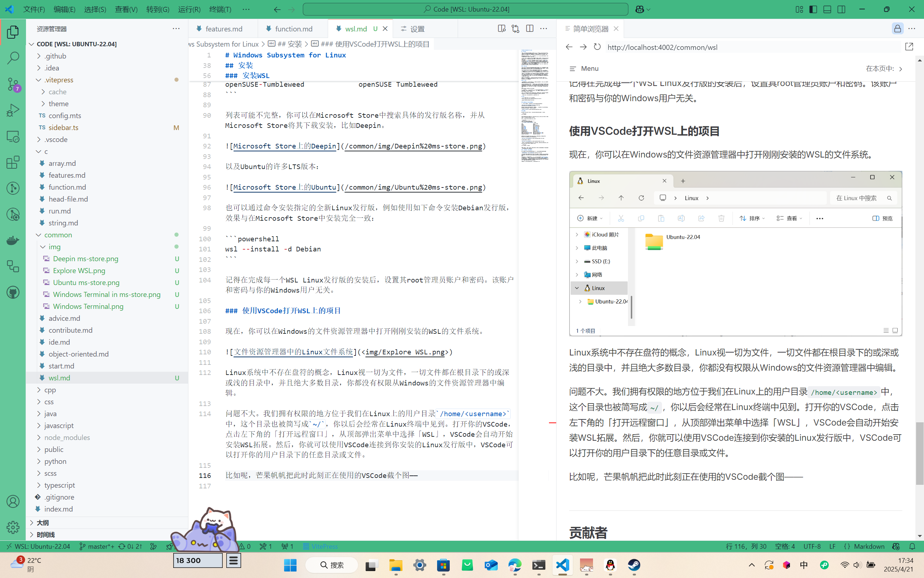Open Windows Start menu
This screenshot has height=578, width=924.
click(291, 565)
